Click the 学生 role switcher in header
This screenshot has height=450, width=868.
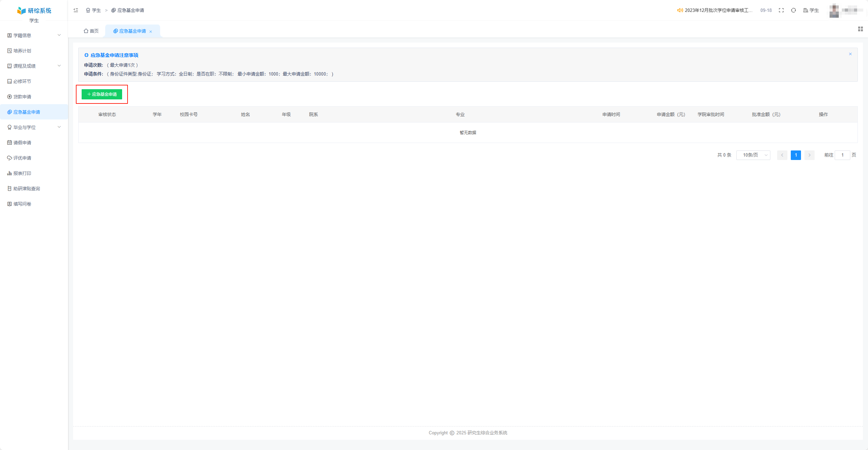coord(811,10)
